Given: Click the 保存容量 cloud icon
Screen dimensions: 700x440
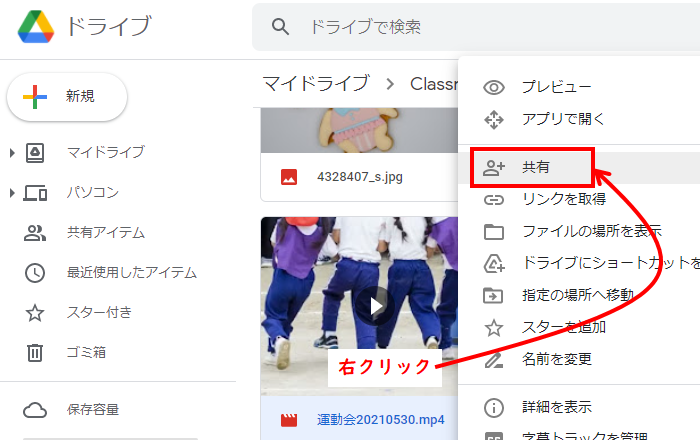Looking at the screenshot, I should pos(35,409).
